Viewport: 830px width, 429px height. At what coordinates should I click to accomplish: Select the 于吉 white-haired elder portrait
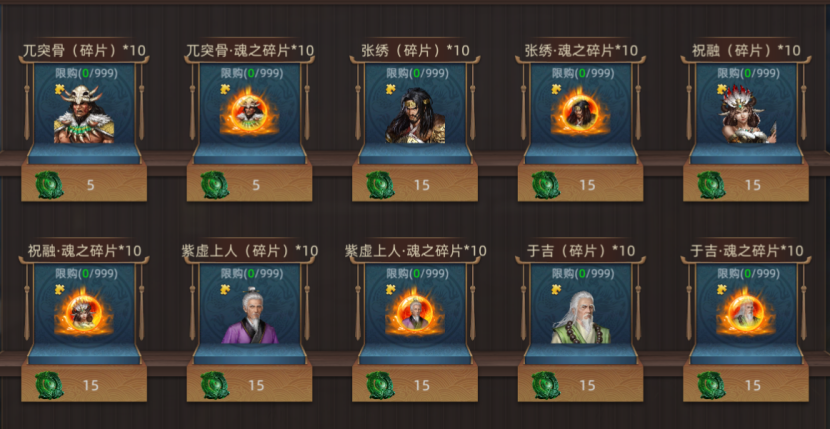click(580, 317)
